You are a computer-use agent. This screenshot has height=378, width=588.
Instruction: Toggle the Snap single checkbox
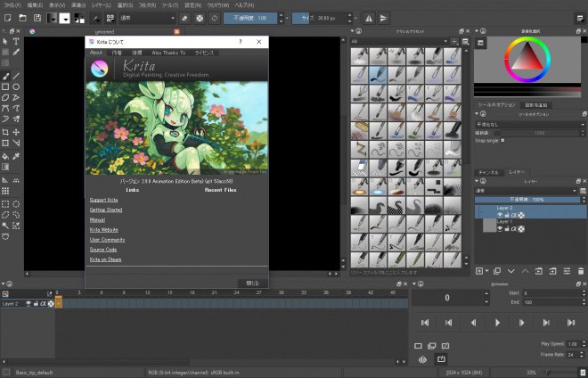pyautogui.click(x=502, y=140)
